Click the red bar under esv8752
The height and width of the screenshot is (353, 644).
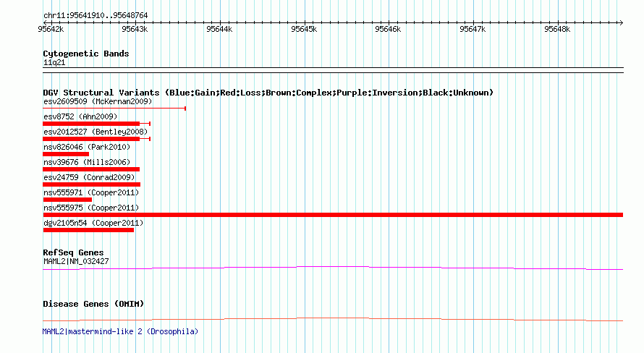(96, 124)
